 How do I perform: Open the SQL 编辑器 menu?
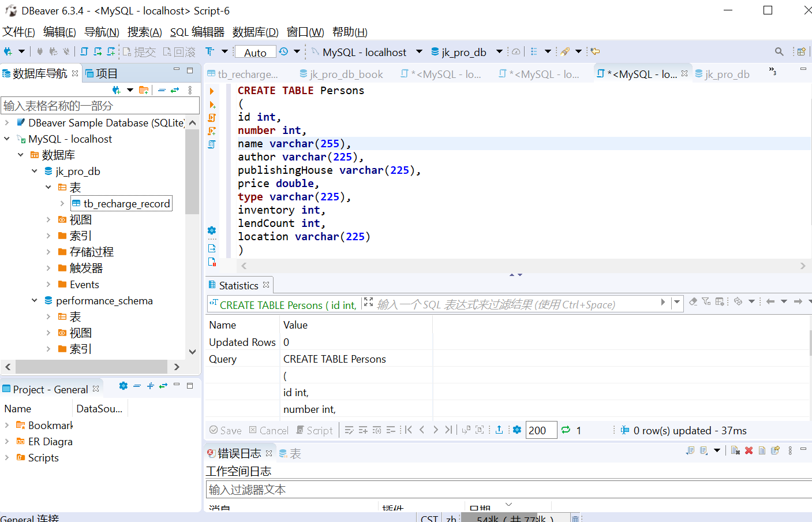coord(197,32)
